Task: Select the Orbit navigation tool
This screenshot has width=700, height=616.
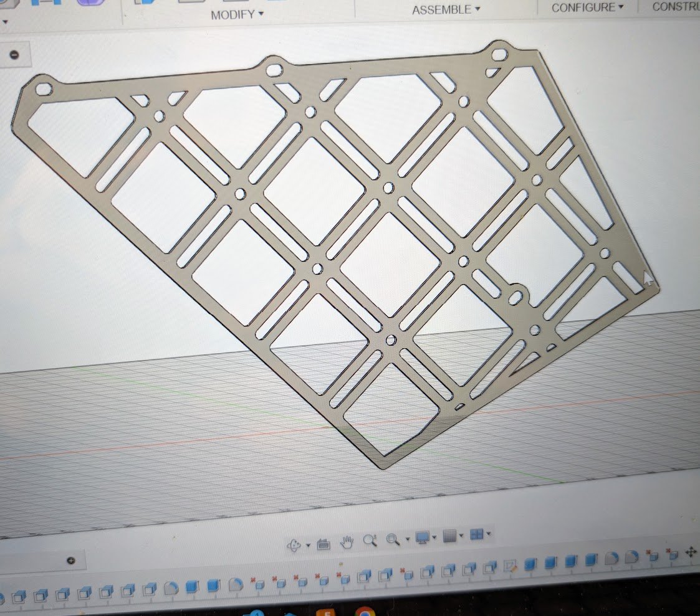Action: (x=294, y=544)
